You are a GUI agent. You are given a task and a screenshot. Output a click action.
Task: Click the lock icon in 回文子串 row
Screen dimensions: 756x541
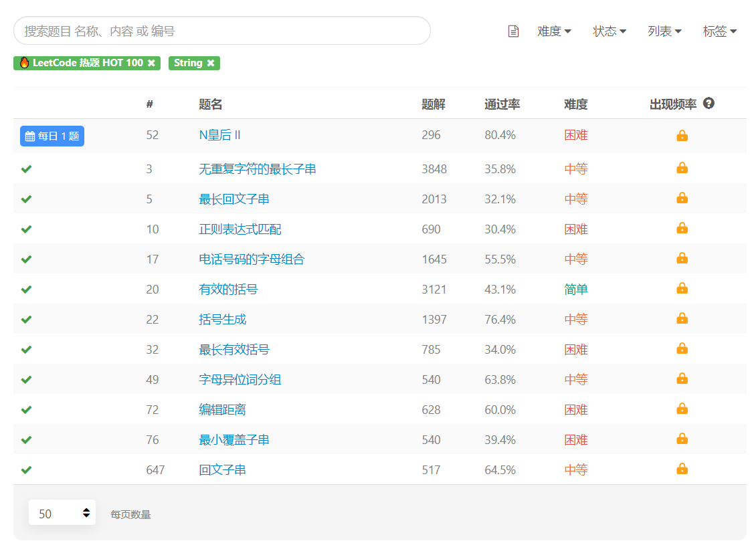click(x=682, y=469)
